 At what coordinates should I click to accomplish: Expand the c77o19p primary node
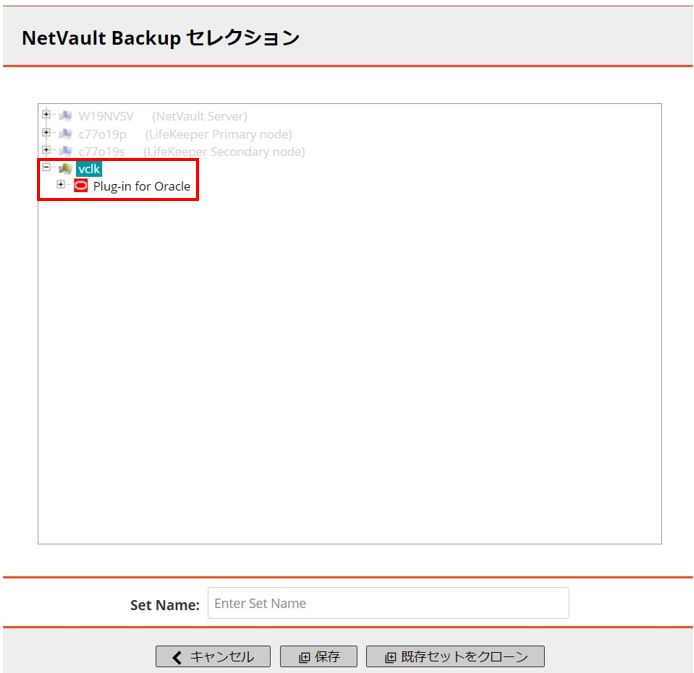point(46,132)
